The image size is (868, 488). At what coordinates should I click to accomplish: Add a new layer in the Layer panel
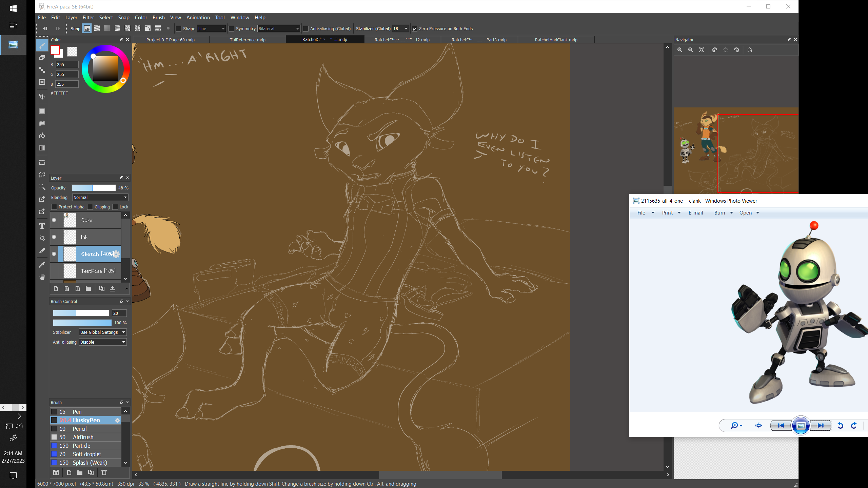pos(56,288)
